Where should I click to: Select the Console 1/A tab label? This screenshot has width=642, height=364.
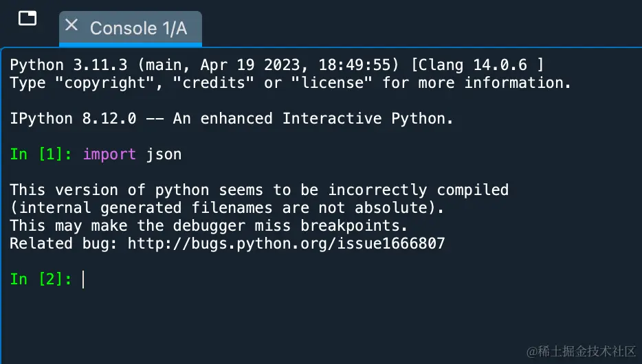tap(138, 28)
